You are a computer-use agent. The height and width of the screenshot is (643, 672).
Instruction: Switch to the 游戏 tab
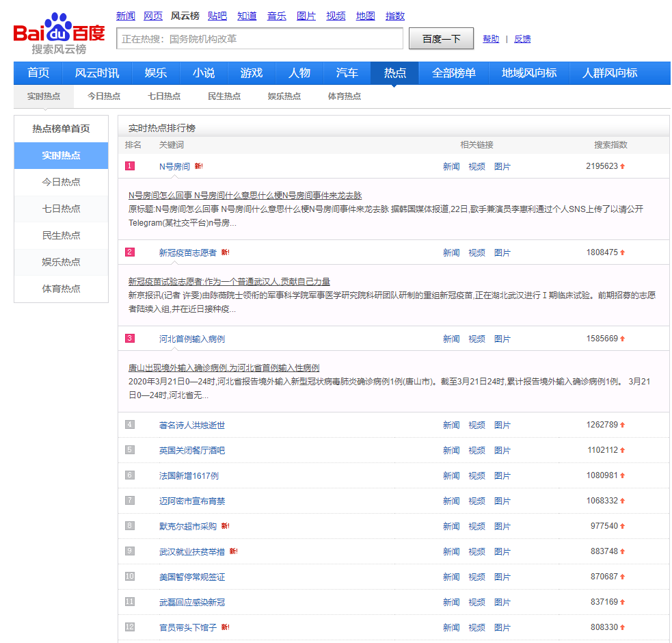pyautogui.click(x=252, y=73)
